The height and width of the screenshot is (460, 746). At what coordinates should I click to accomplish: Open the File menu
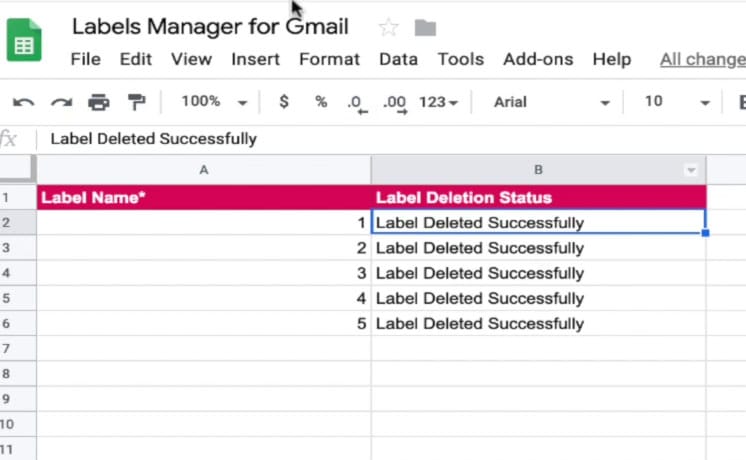[x=86, y=59]
